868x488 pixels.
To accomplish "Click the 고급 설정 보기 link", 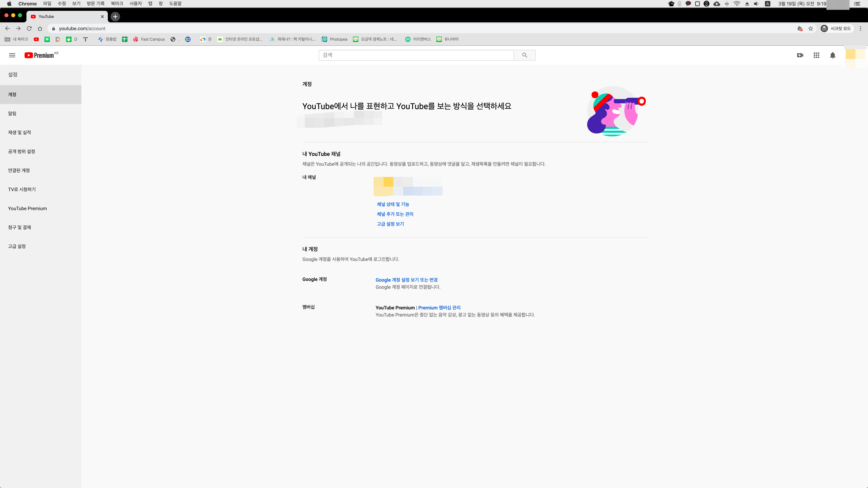I will click(390, 224).
